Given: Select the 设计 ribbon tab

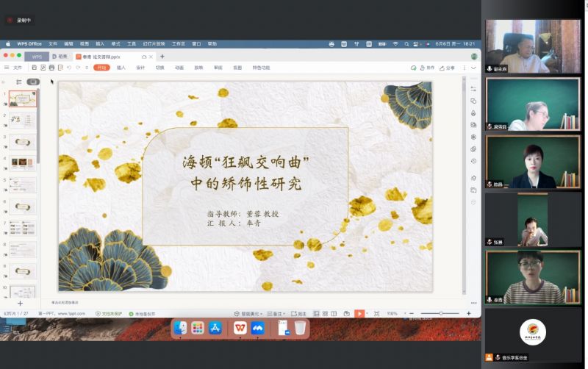Looking at the screenshot, I should pyautogui.click(x=140, y=68).
